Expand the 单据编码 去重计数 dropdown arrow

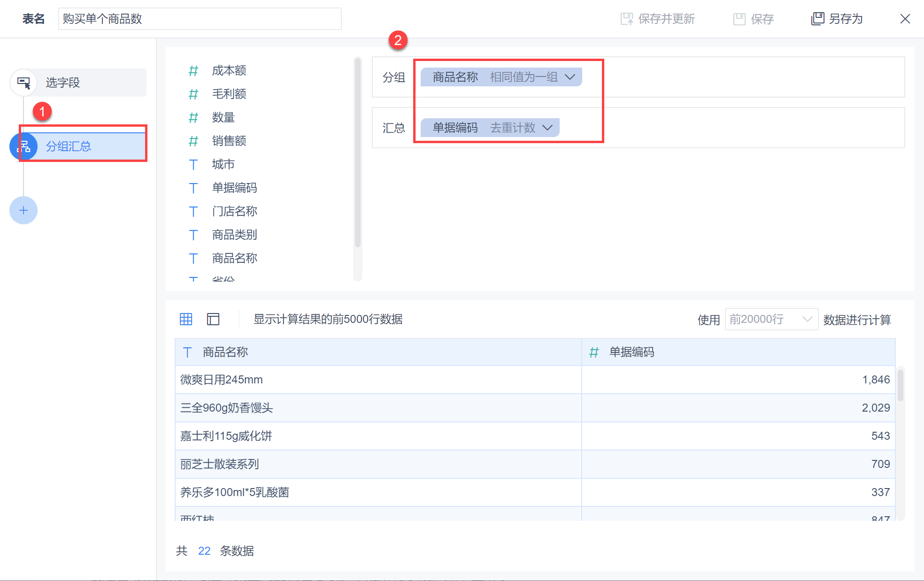click(547, 128)
